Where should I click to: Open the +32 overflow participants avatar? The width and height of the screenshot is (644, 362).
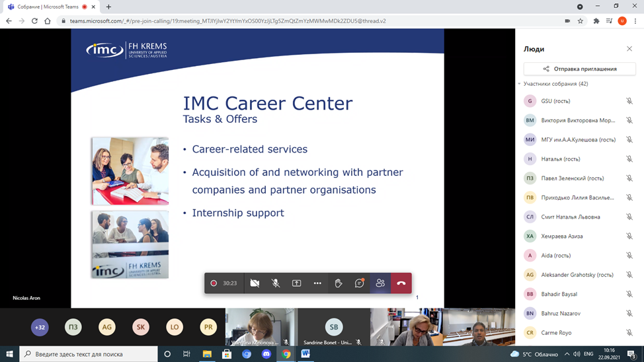(40, 327)
